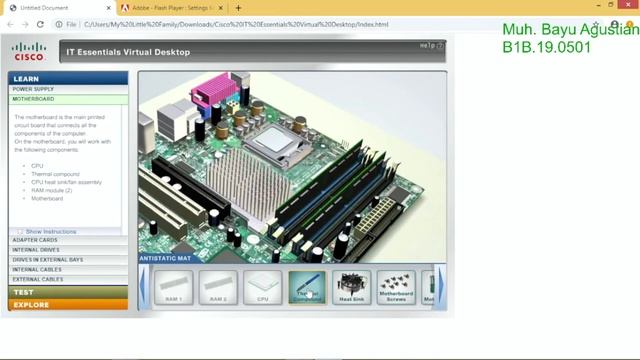640x360 pixels.
Task: Click the File site info icon
Action: tap(59, 24)
